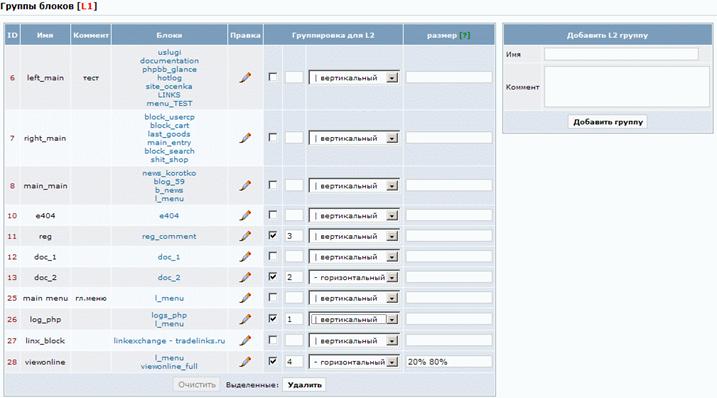Edit the e404 group via pencil
717x398 pixels.
(x=245, y=215)
